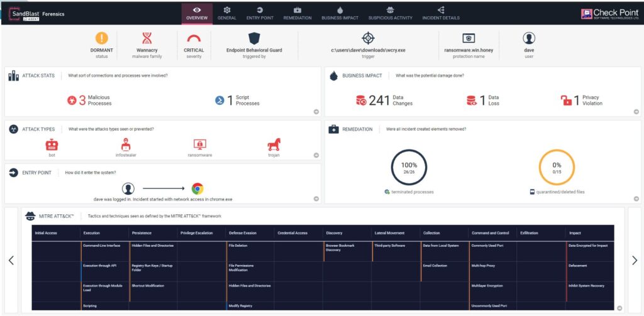The image size is (644, 316).
Task: Select the Registry Run Keys technique cell
Action: [153, 271]
